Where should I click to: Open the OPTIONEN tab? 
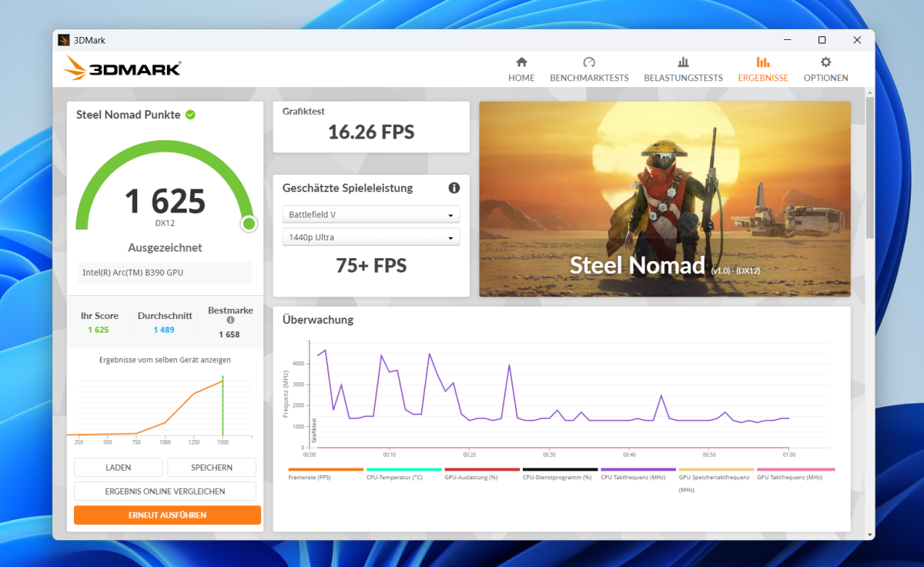click(x=825, y=69)
